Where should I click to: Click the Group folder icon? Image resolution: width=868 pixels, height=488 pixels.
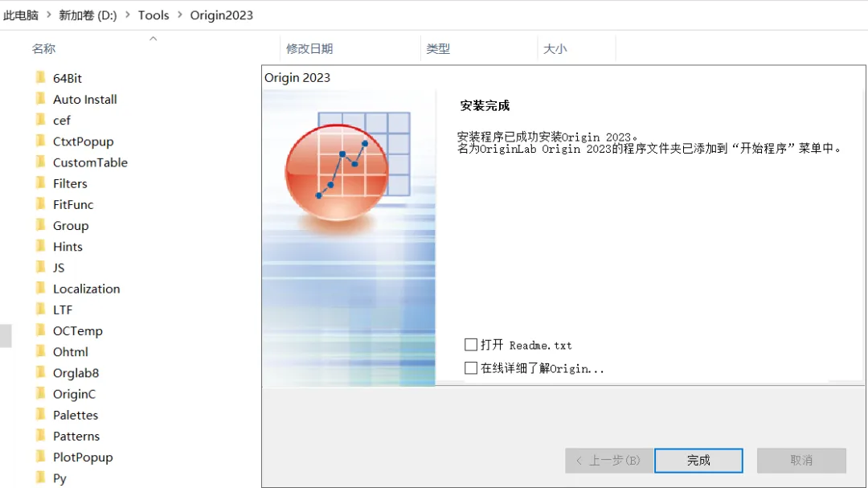(x=40, y=225)
